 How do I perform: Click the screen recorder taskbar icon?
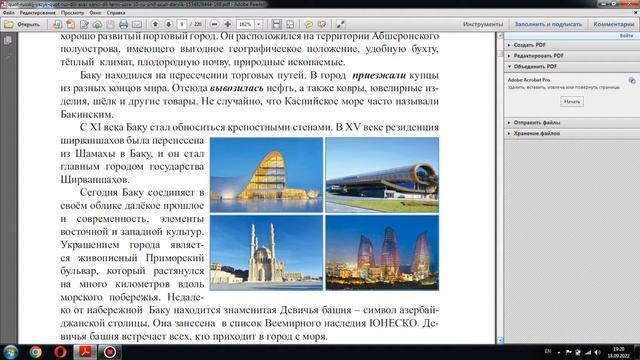pyautogui.click(x=109, y=352)
